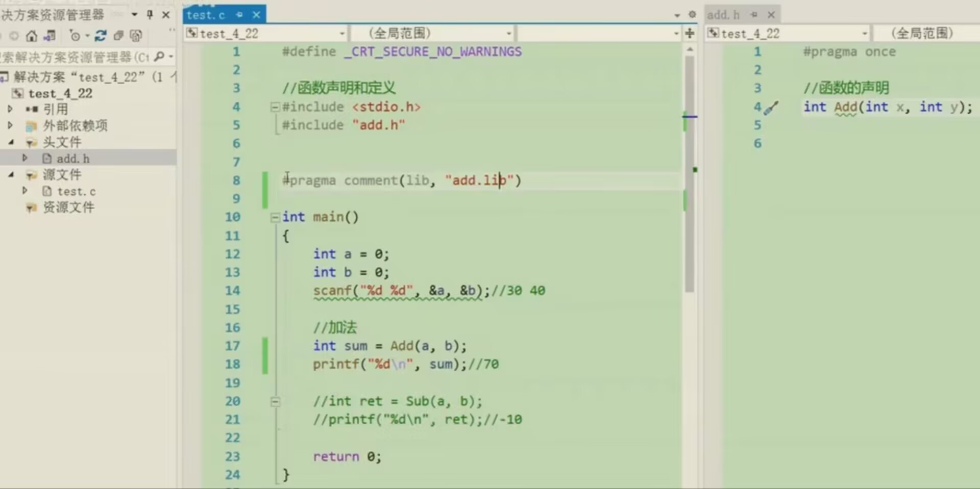Click the vertical scrollbar thumb in test.c editor
The width and height of the screenshot is (980, 489).
[x=690, y=173]
